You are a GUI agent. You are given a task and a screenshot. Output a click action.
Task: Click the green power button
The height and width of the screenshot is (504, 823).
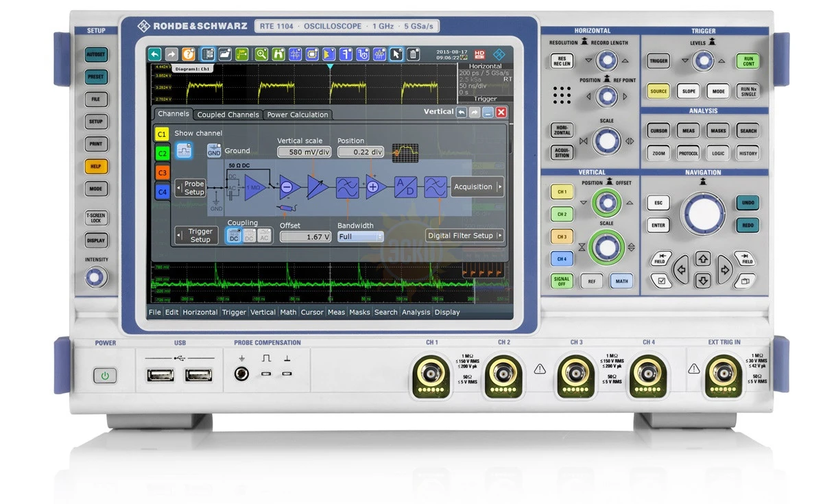[105, 376]
